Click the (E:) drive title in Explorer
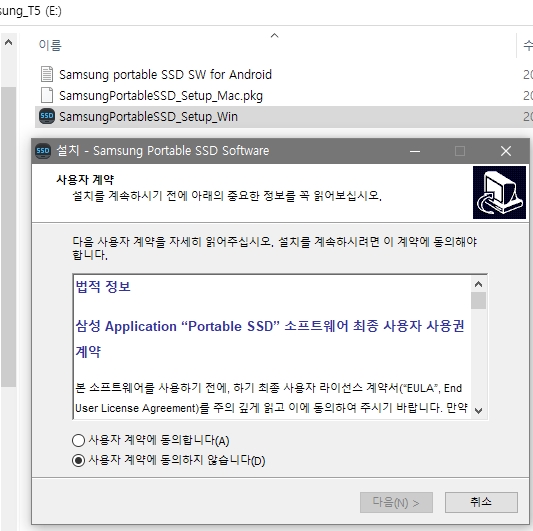This screenshot has height=531, width=533. (x=31, y=11)
